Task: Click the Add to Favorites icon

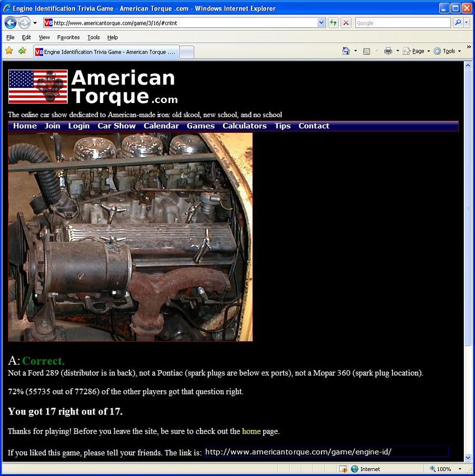Action: pyautogui.click(x=22, y=51)
